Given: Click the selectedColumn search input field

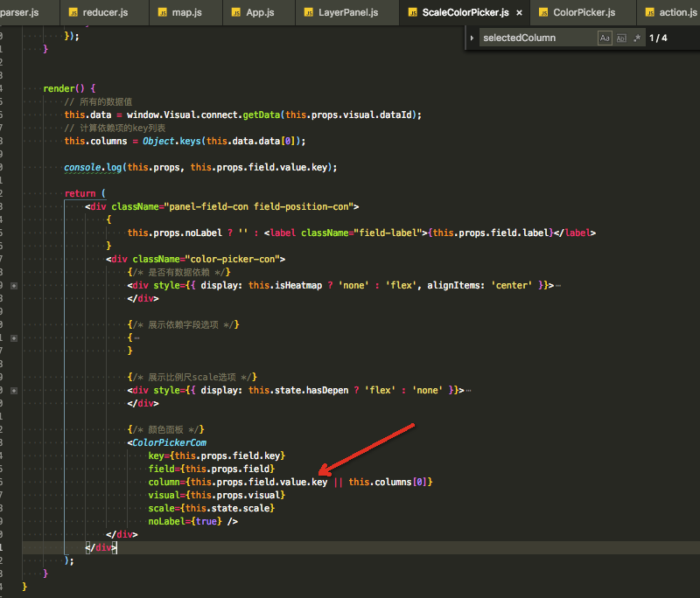Looking at the screenshot, I should [538, 38].
